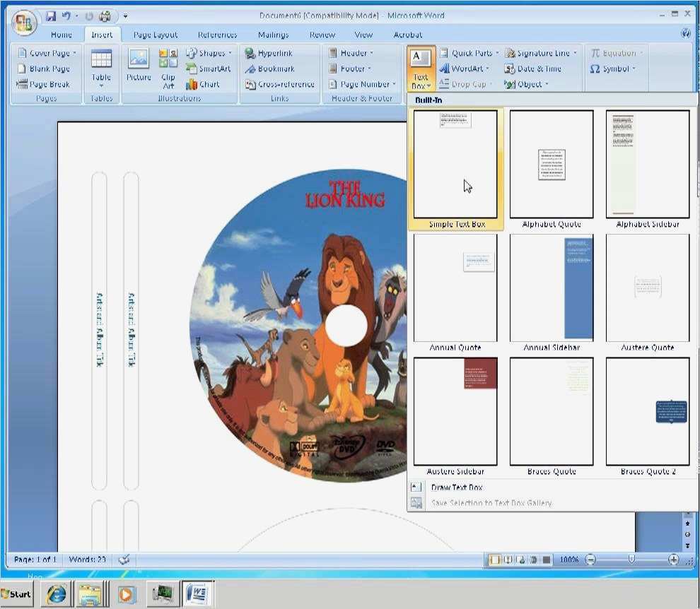The width and height of the screenshot is (700, 609).
Task: Insert a Chart from the ribbon
Action: pos(203,85)
